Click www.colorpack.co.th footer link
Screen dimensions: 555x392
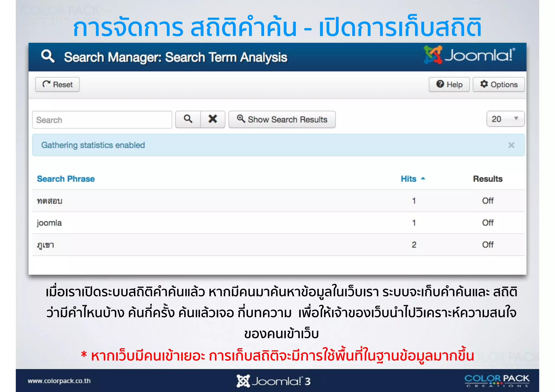tap(59, 381)
